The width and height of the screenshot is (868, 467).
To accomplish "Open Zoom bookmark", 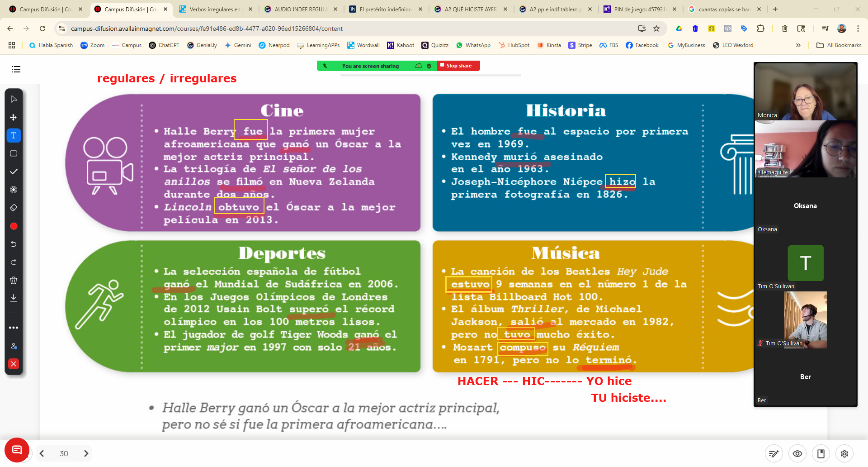I will (92, 45).
